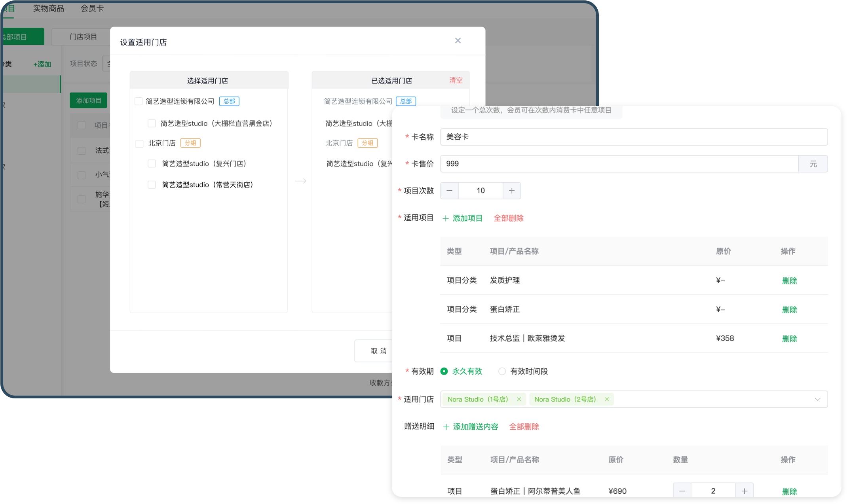The height and width of the screenshot is (504, 847).
Task: Click the 取消 button in dialog
Action: tap(373, 351)
